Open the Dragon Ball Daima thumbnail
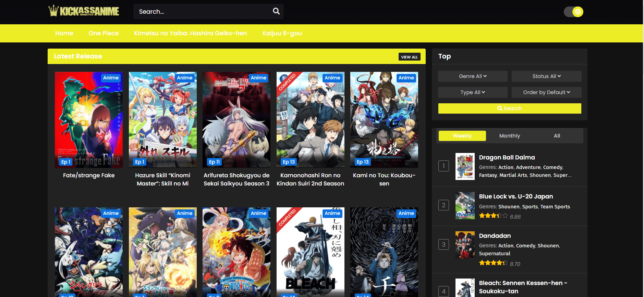 [x=465, y=166]
